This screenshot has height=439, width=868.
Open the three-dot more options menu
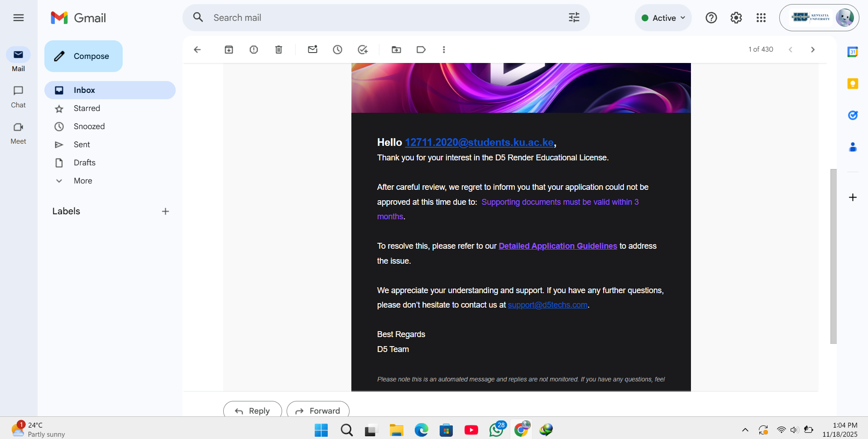pyautogui.click(x=444, y=49)
